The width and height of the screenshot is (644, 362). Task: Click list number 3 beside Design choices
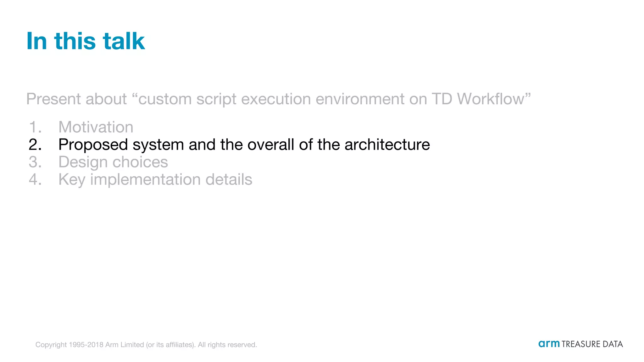pyautogui.click(x=35, y=162)
